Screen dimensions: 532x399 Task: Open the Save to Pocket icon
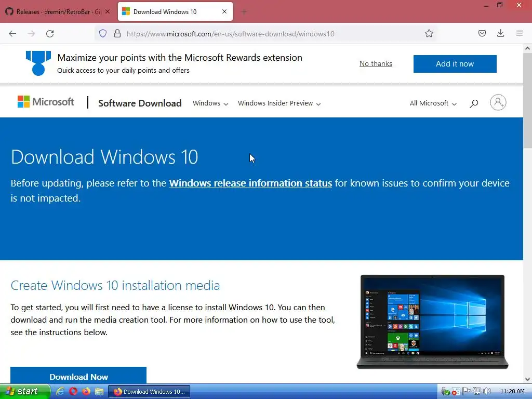[482, 33]
